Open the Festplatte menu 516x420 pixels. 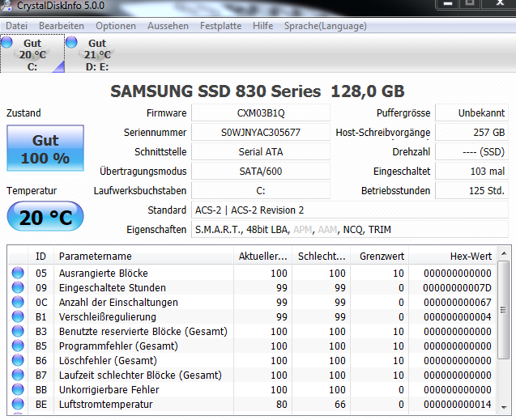[220, 26]
